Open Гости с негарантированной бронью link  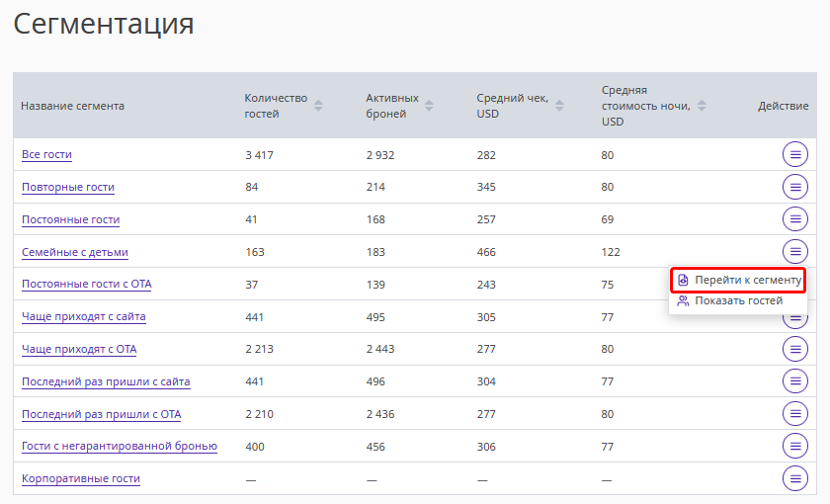point(120,446)
